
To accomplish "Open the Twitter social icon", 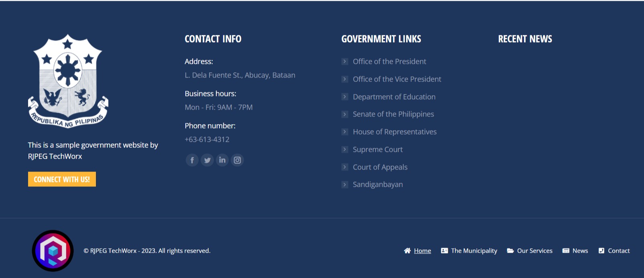I will pyautogui.click(x=207, y=160).
